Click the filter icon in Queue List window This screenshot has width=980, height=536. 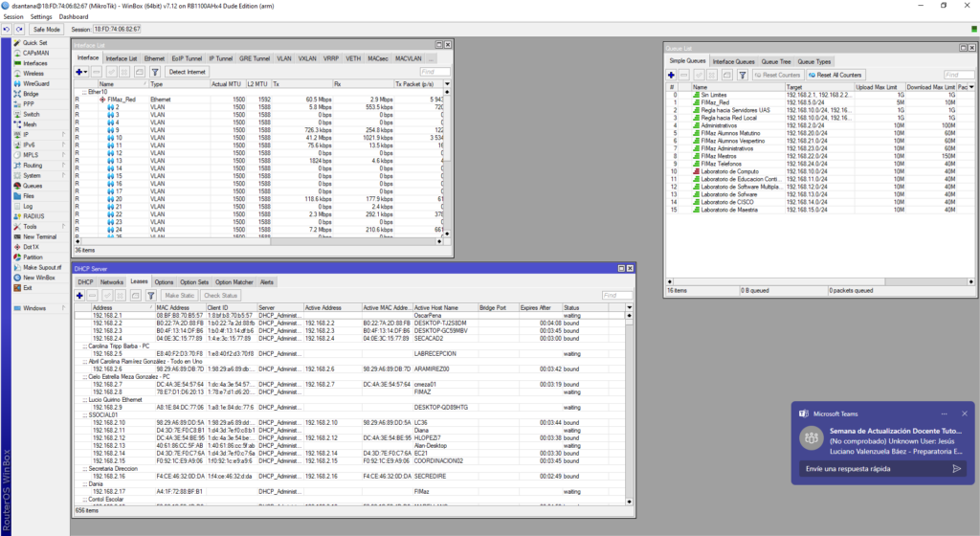(742, 75)
